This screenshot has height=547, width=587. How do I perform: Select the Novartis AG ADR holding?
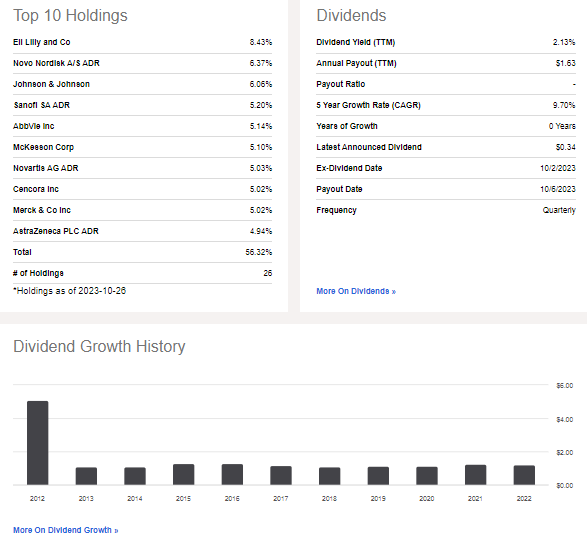pyautogui.click(x=46, y=168)
